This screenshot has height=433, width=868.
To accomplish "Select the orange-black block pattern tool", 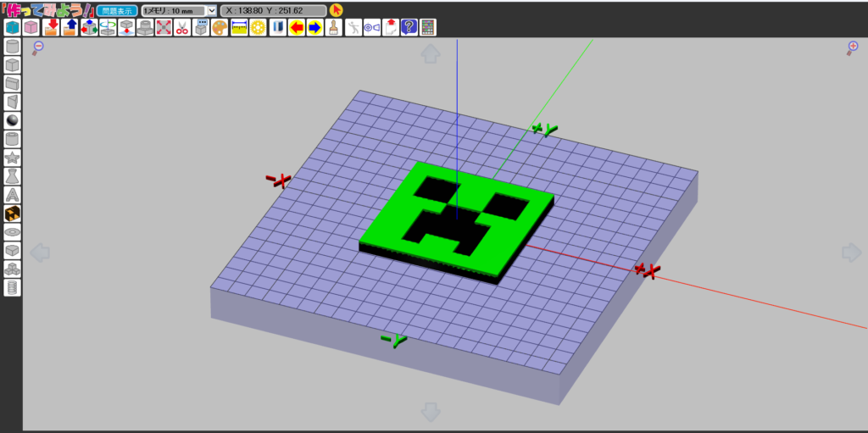I will (12, 214).
